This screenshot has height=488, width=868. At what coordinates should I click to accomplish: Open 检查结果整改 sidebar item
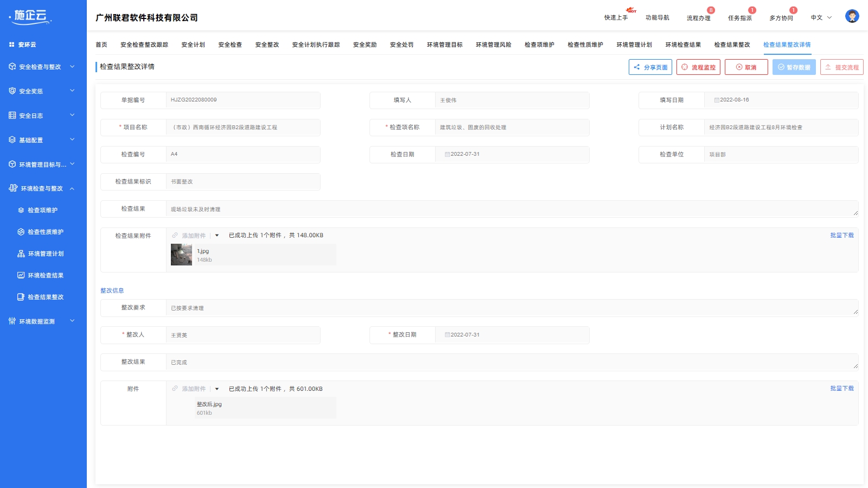(46, 297)
